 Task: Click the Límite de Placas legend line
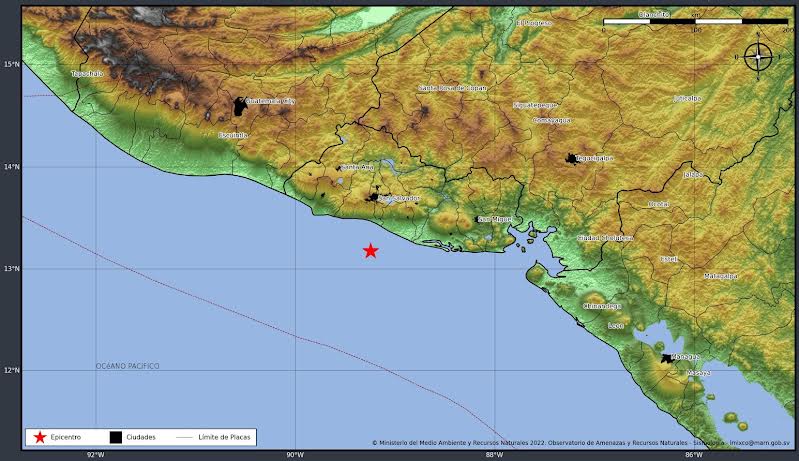tap(184, 437)
